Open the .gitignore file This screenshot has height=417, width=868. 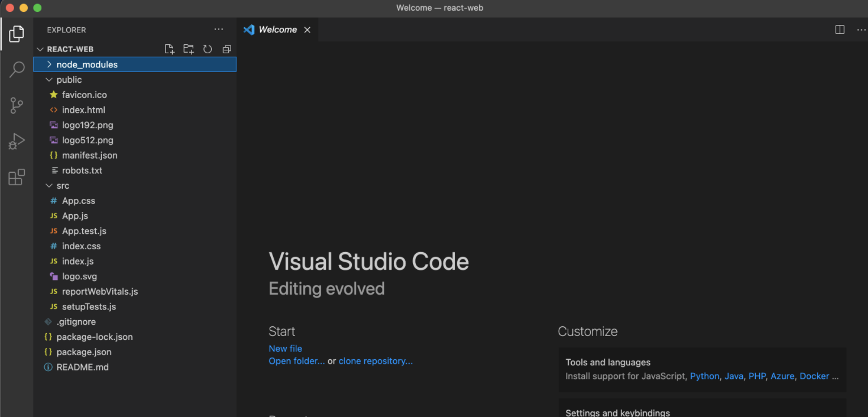point(135,322)
